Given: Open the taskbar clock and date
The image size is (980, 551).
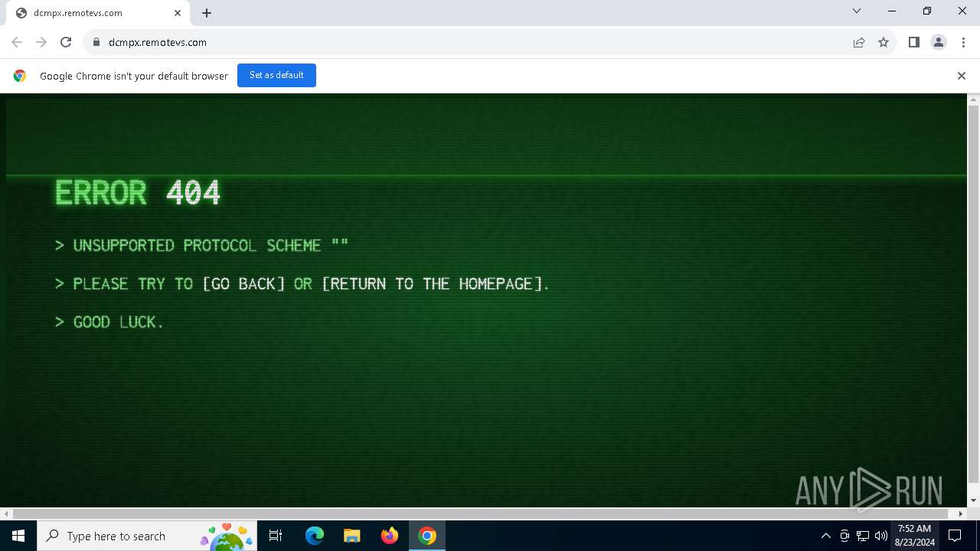Looking at the screenshot, I should pyautogui.click(x=914, y=536).
